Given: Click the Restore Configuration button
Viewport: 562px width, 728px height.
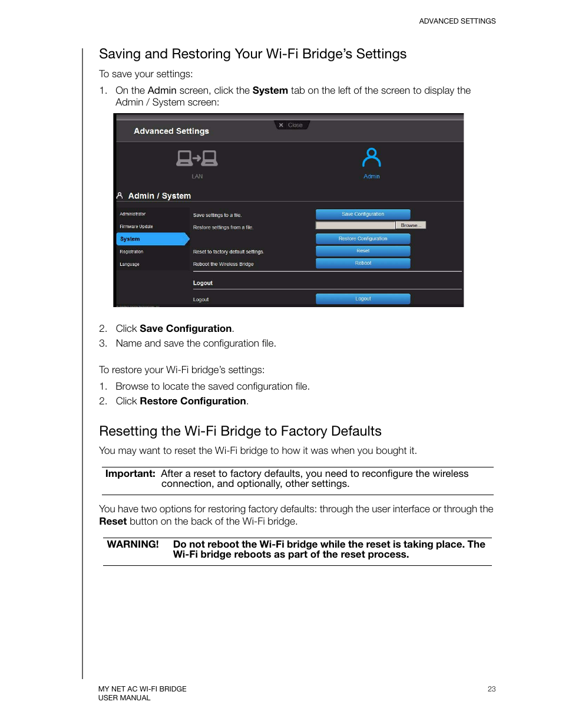Looking at the screenshot, I should pos(363,239).
